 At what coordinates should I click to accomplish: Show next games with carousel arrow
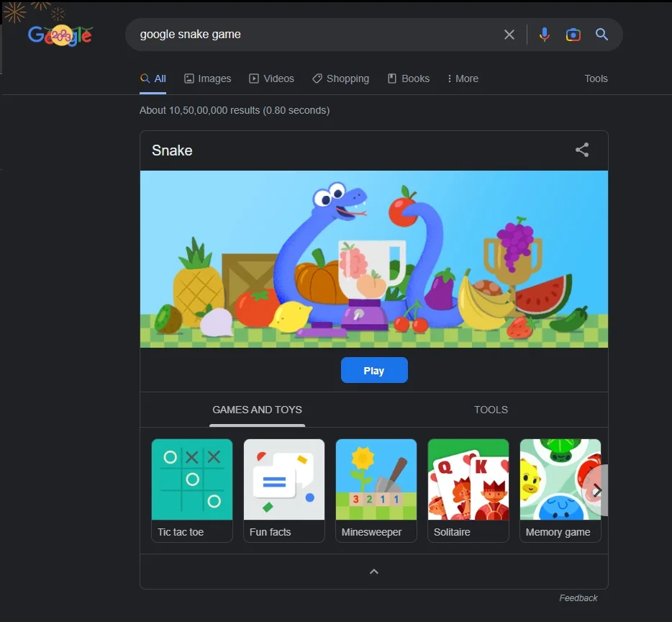click(596, 490)
